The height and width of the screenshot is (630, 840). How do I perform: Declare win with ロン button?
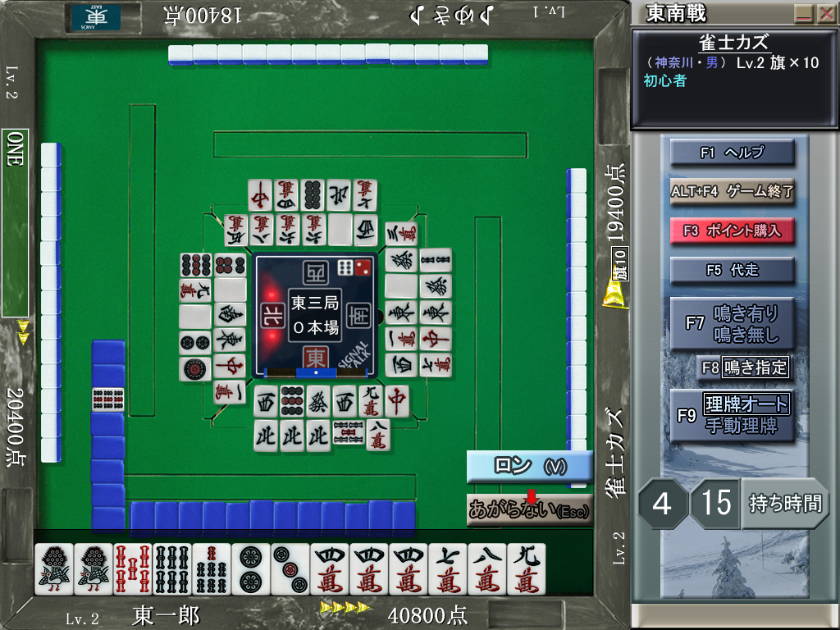[x=529, y=466]
